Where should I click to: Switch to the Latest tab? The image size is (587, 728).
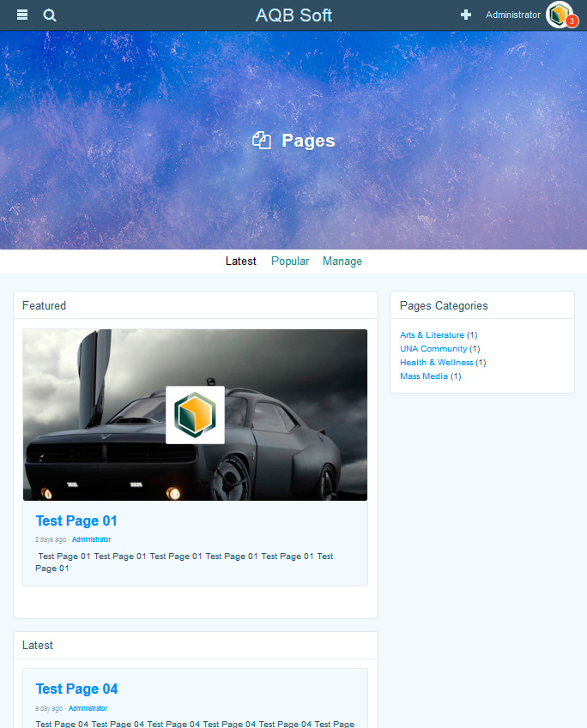click(240, 262)
